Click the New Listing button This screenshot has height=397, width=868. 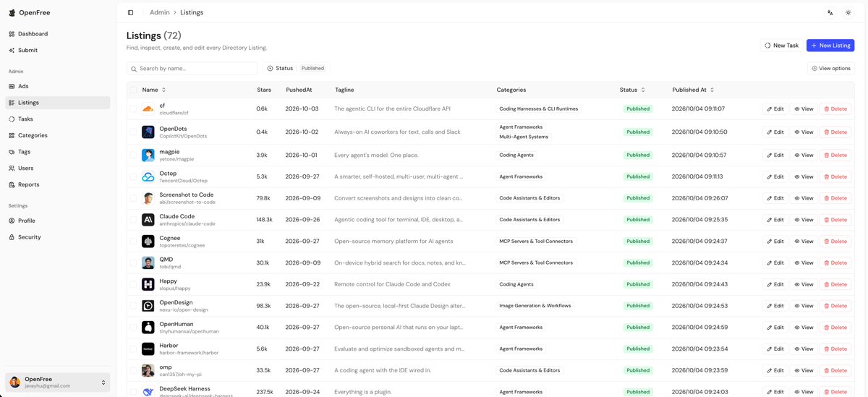[830, 45]
